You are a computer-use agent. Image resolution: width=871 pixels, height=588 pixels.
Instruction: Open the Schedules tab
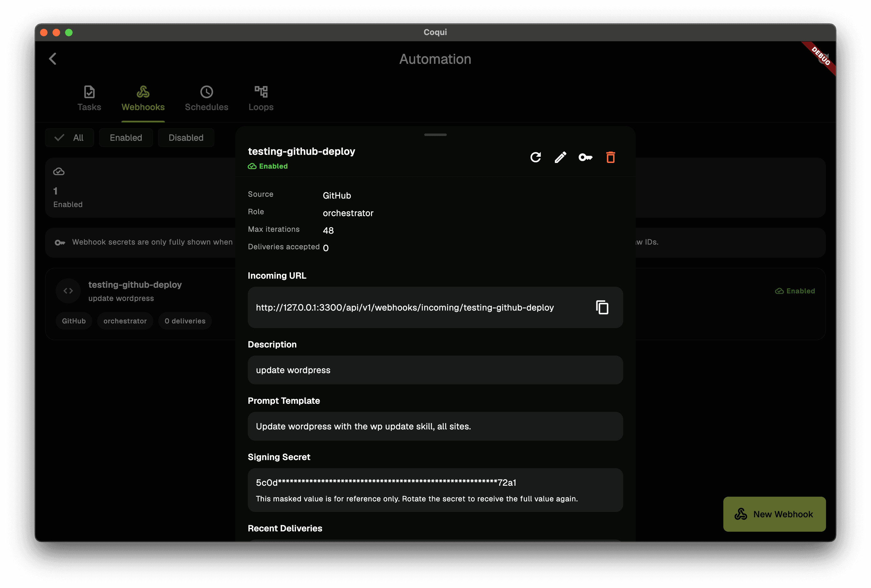tap(206, 99)
